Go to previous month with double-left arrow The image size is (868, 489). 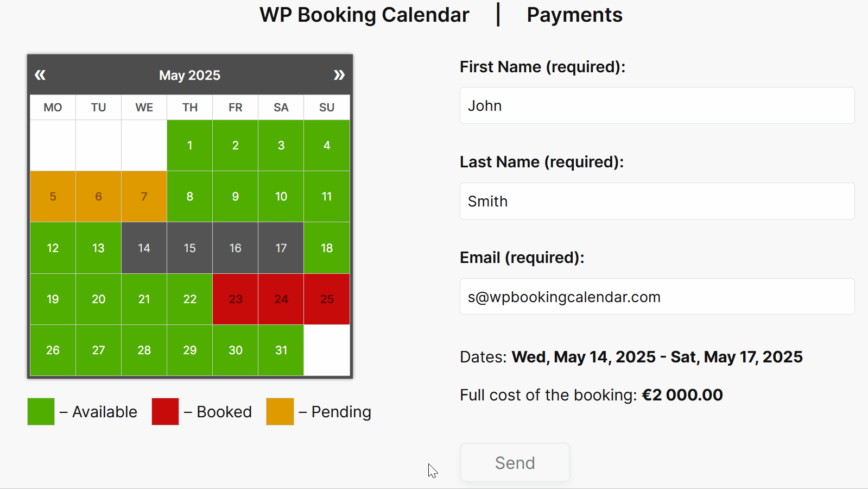[40, 75]
